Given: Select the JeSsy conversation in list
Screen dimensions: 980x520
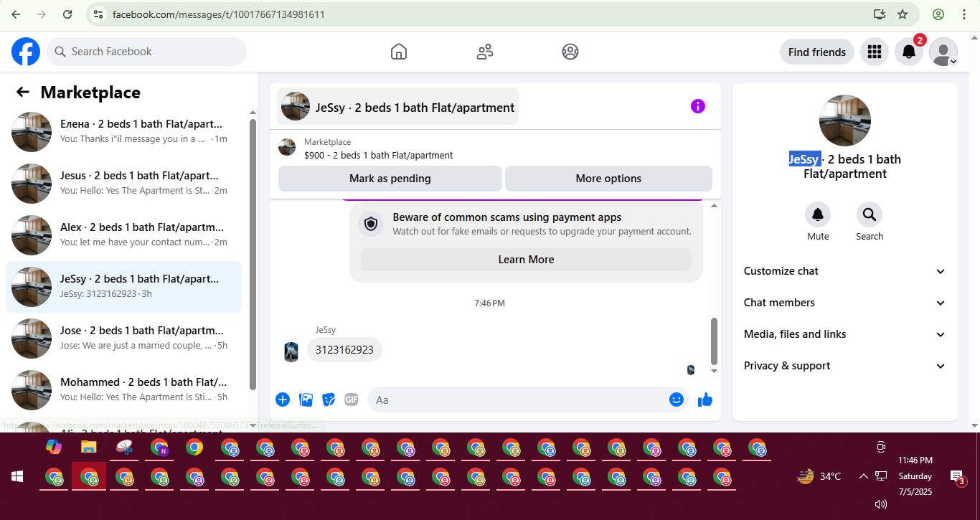Looking at the screenshot, I should pos(123,287).
